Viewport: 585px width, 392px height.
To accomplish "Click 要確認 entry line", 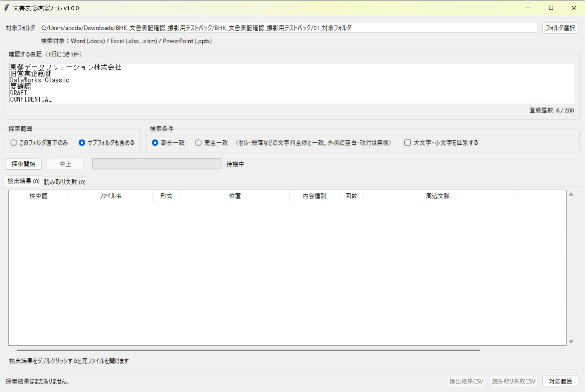I will [x=20, y=87].
